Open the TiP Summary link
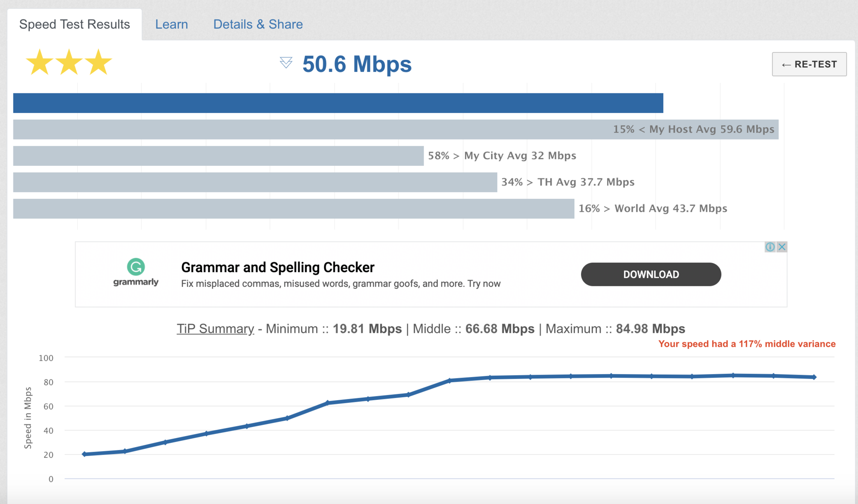 point(215,329)
